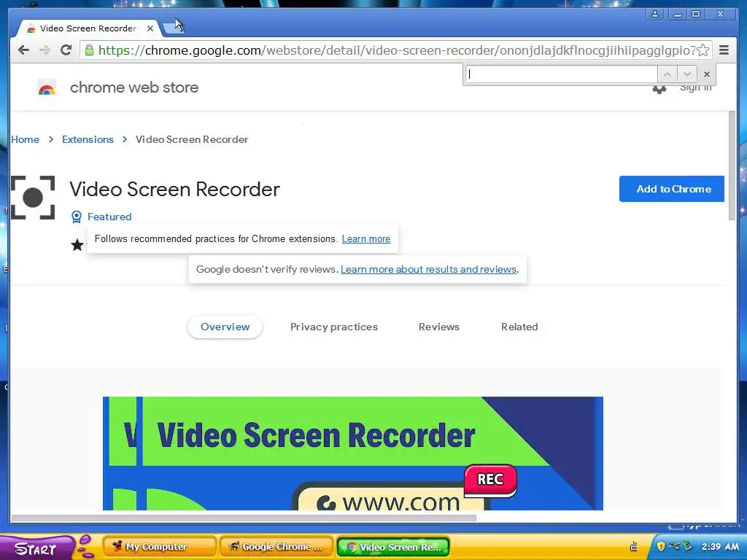Click the Sign in link
The width and height of the screenshot is (747, 560).
tap(695, 88)
